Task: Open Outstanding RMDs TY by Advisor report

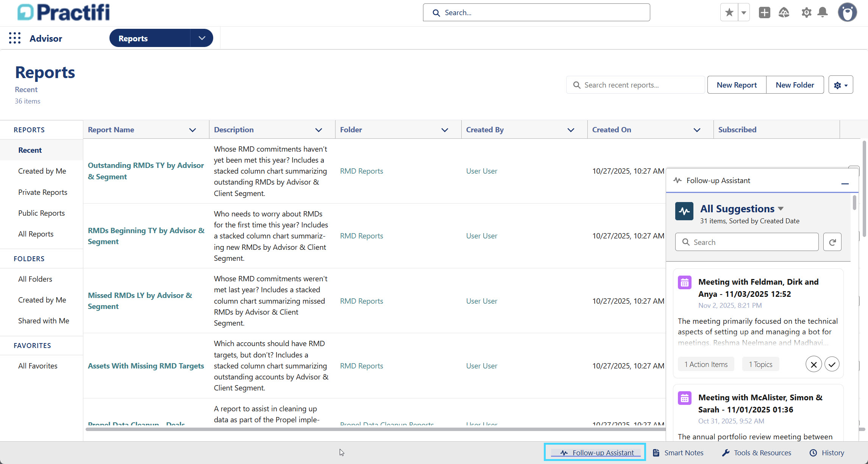Action: [x=146, y=171]
